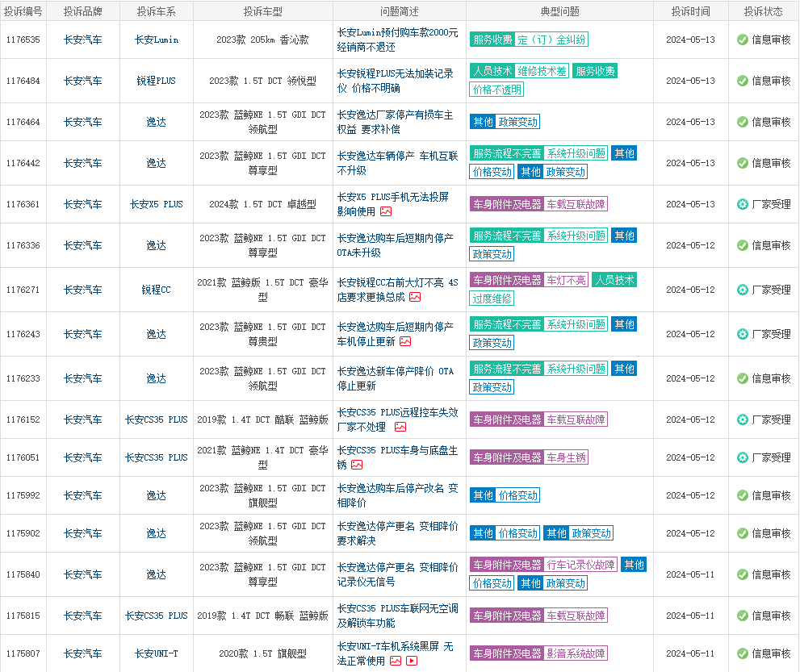Click 车灯不亮 tag in row 1176271
800x672 pixels.
(x=567, y=281)
